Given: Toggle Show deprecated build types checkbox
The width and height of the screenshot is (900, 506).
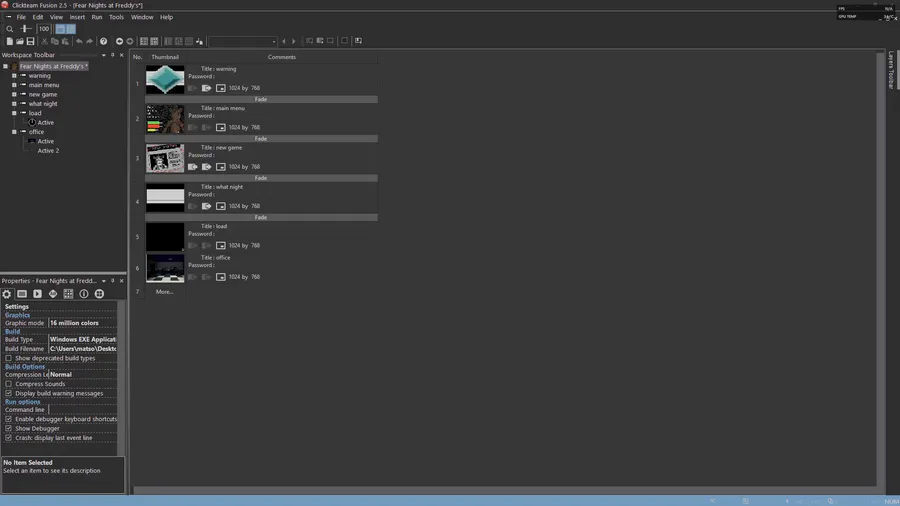Looking at the screenshot, I should click(9, 358).
